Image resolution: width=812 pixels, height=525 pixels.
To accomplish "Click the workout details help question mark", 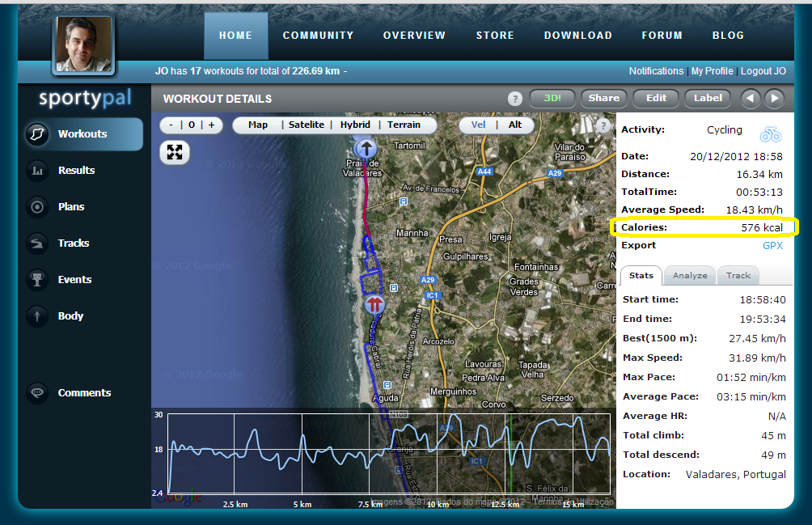I will point(514,99).
